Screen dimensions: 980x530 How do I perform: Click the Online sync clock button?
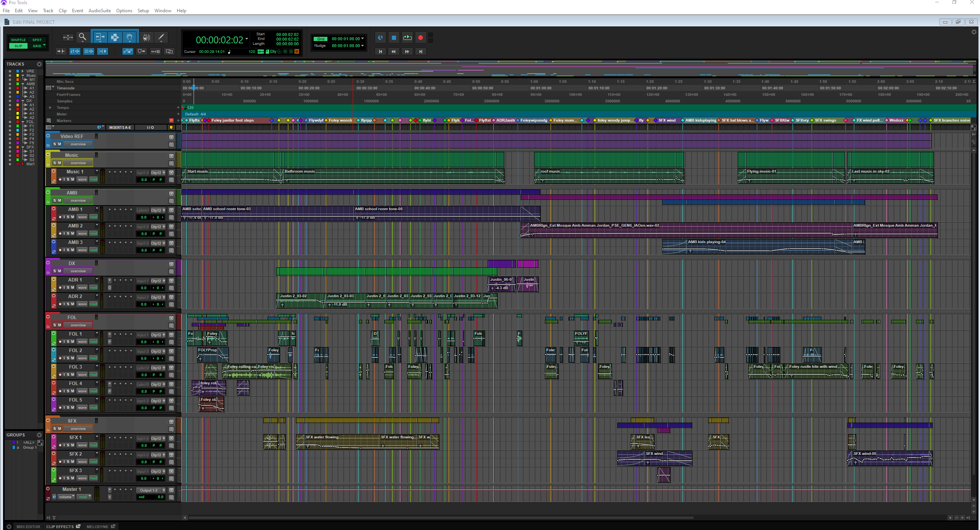(380, 38)
